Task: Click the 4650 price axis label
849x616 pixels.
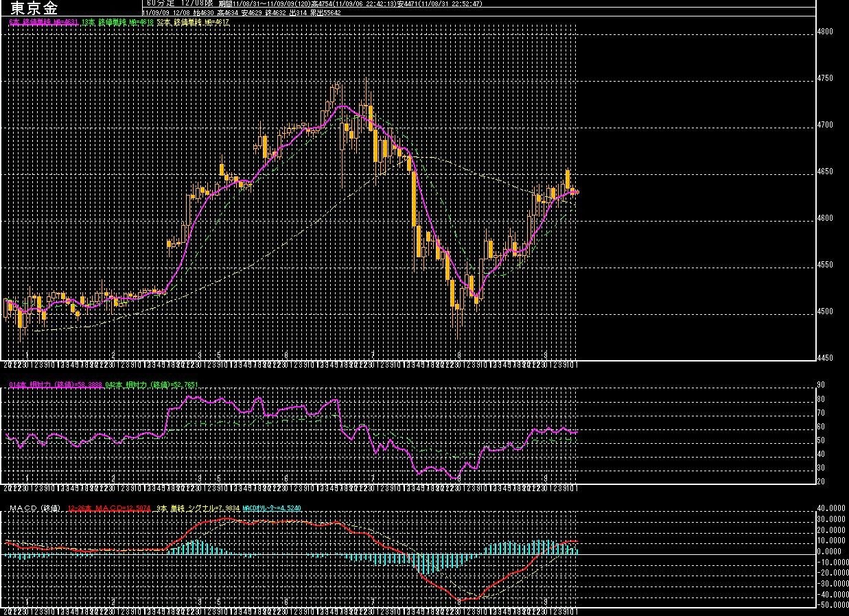Action: click(x=824, y=171)
